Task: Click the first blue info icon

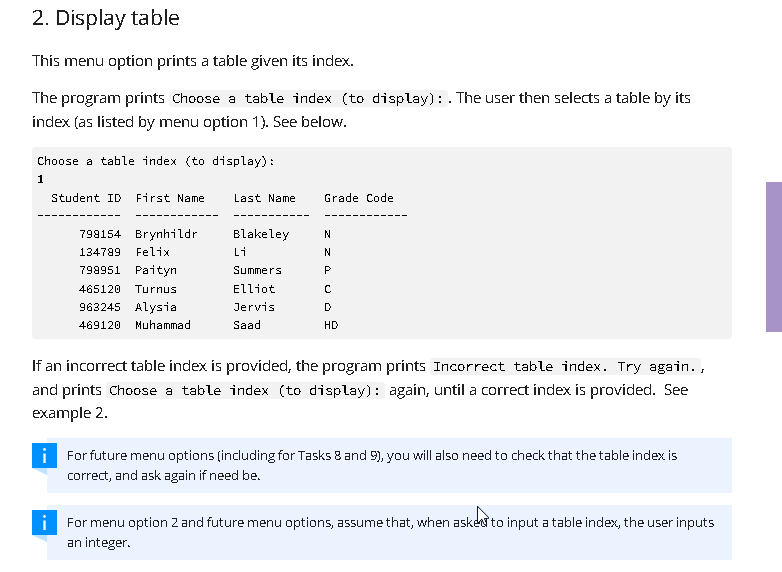Action: (x=44, y=455)
